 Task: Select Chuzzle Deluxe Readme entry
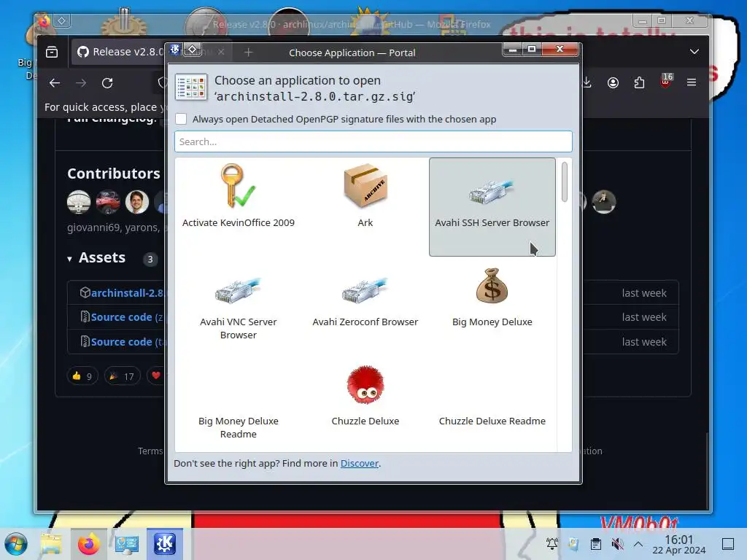(492, 405)
